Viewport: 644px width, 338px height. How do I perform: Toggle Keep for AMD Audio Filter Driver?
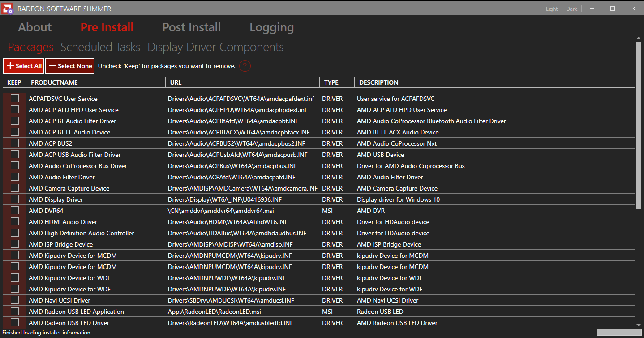(x=15, y=177)
